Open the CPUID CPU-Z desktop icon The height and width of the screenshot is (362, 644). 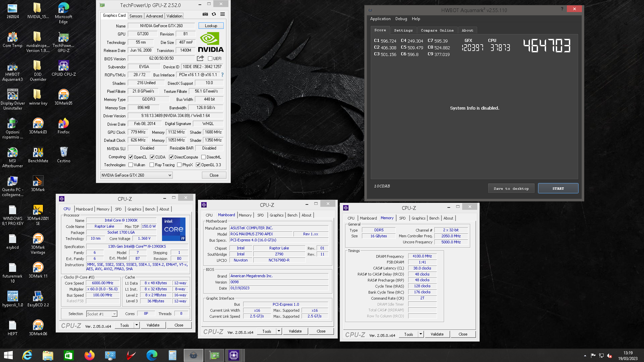pyautogui.click(x=63, y=69)
